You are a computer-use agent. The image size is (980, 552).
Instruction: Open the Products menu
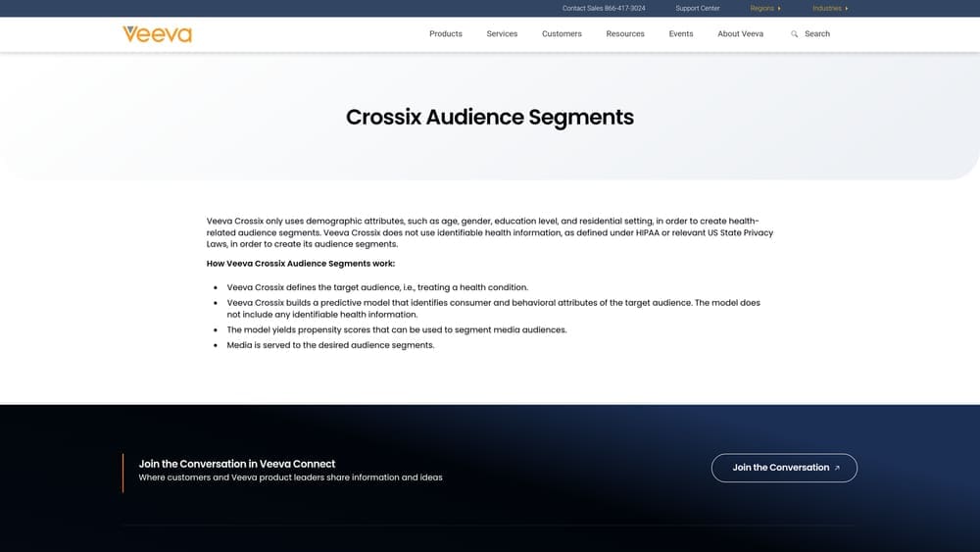446,33
